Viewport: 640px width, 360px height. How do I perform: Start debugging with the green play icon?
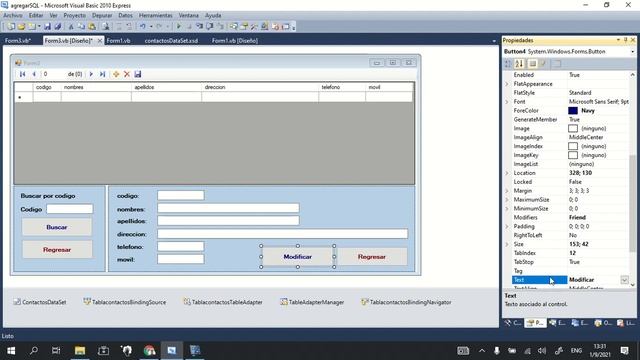point(178,27)
